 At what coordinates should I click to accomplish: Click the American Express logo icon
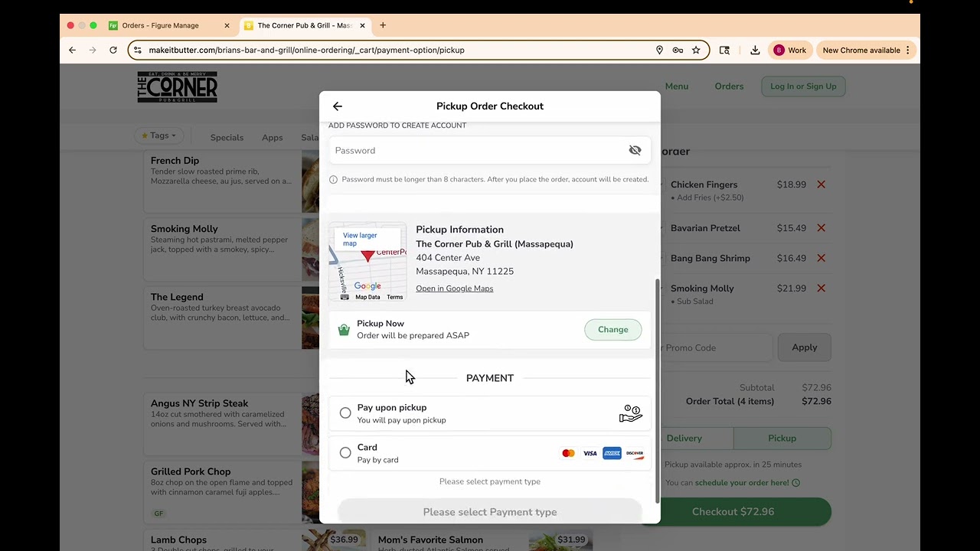pos(612,453)
